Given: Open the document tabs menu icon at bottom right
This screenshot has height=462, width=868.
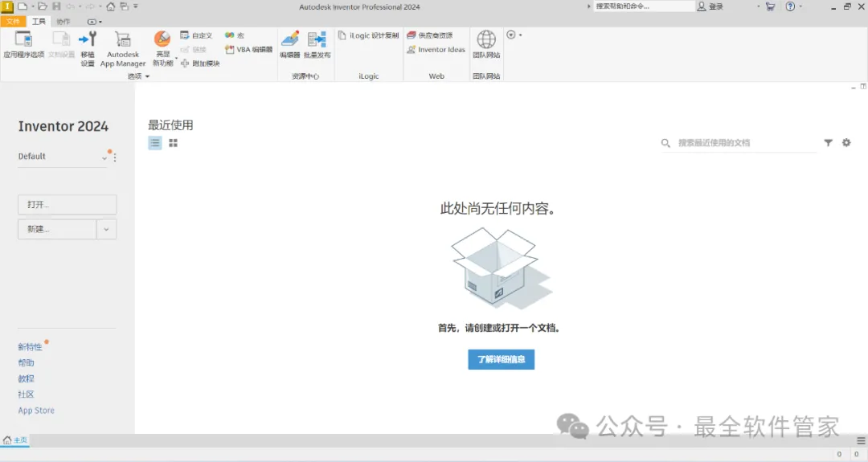Looking at the screenshot, I should pos(861,441).
